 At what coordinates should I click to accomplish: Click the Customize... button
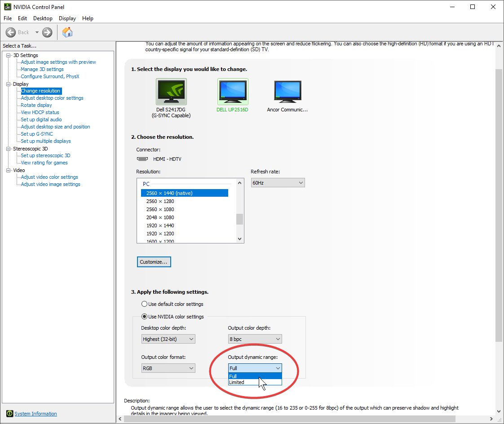(x=154, y=262)
